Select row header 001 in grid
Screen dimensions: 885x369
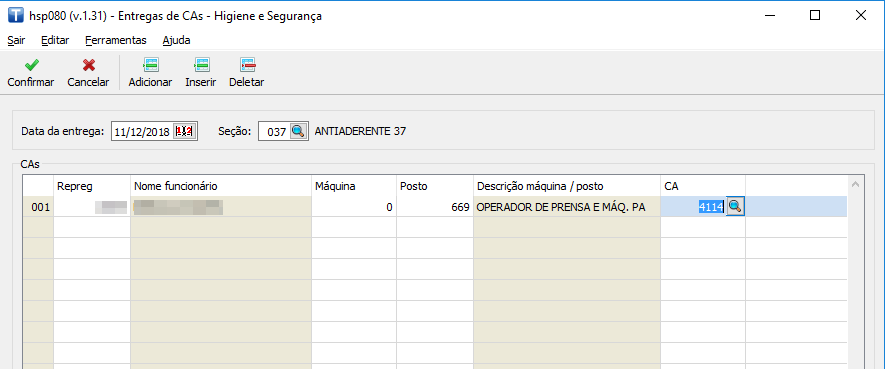click(38, 207)
